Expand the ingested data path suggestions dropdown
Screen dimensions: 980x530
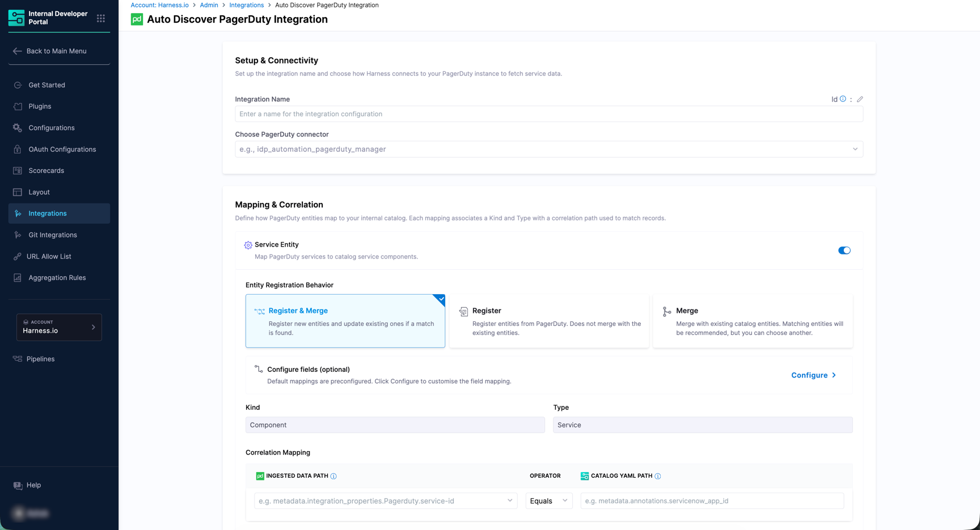(x=509, y=501)
